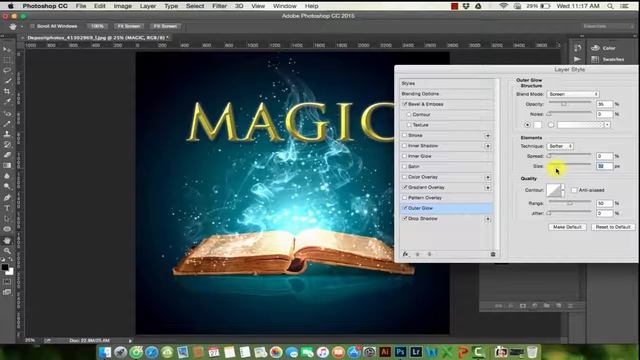This screenshot has height=360, width=640.
Task: Click plus button next to Inner Shadow
Action: coord(488,146)
